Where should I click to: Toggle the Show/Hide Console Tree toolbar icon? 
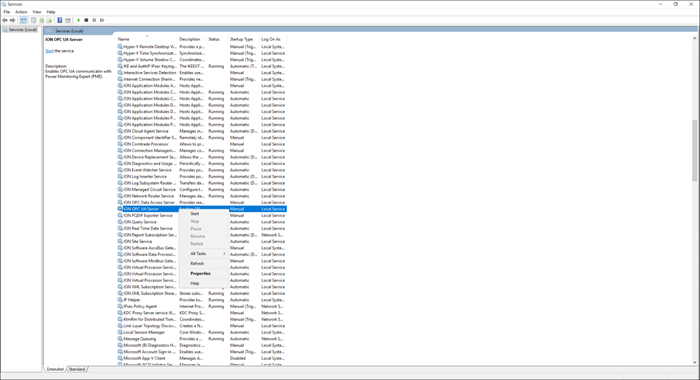(24, 20)
